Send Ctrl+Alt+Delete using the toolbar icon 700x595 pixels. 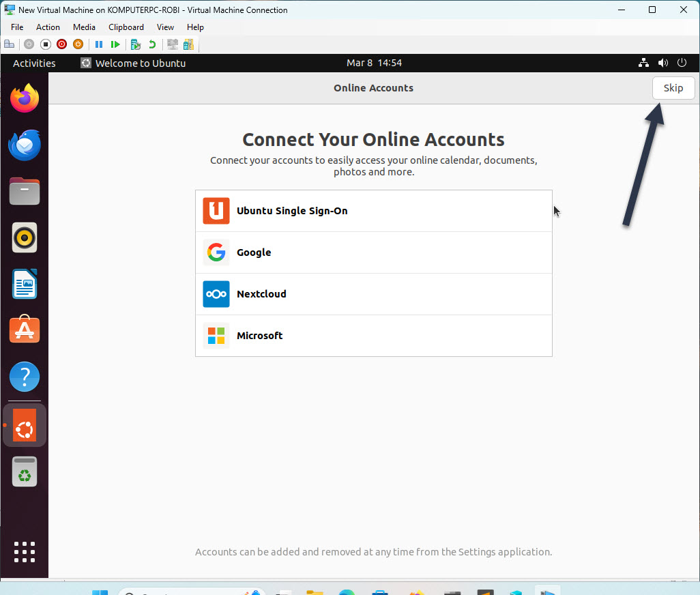click(9, 44)
